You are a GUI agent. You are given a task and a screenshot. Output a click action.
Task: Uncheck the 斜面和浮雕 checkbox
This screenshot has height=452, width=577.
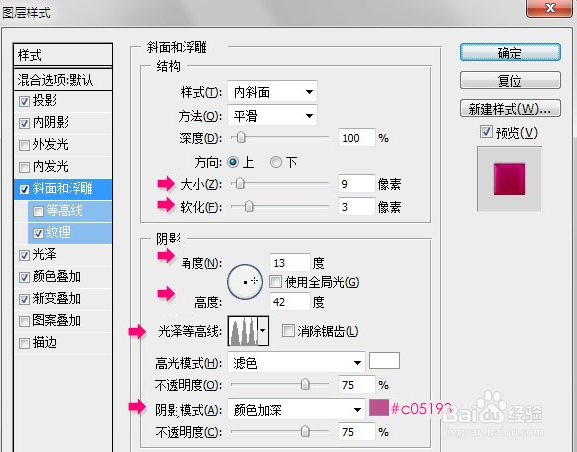pyautogui.click(x=24, y=189)
